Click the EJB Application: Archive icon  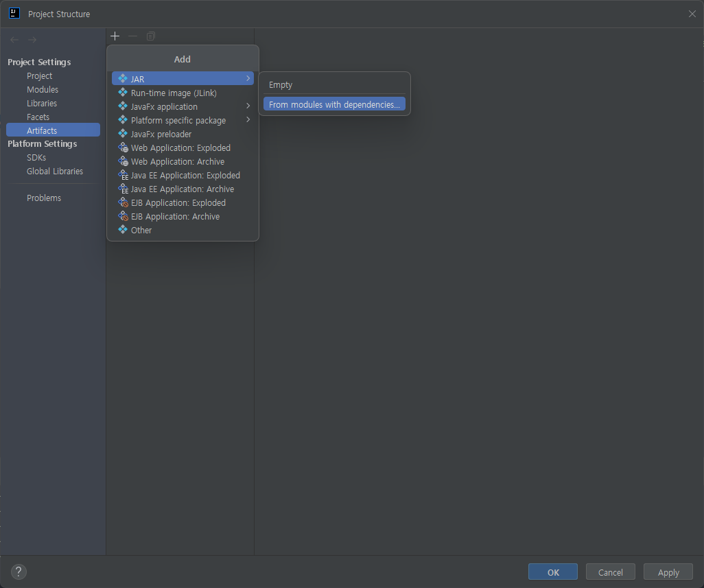pyautogui.click(x=123, y=216)
